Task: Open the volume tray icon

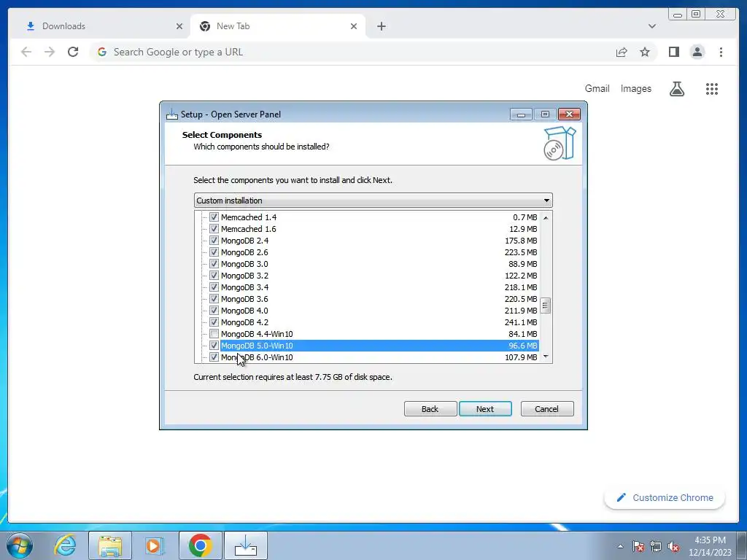Action: (x=673, y=546)
